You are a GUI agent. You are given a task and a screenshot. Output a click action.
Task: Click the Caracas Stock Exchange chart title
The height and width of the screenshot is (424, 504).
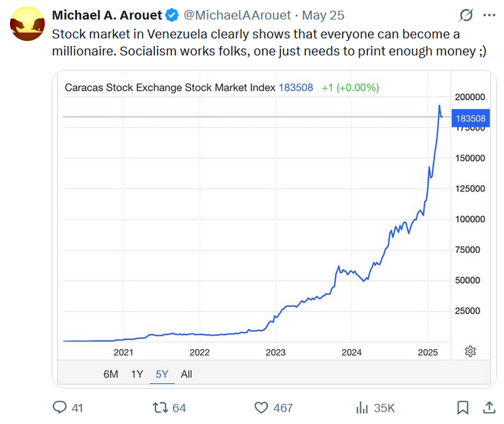coord(170,88)
